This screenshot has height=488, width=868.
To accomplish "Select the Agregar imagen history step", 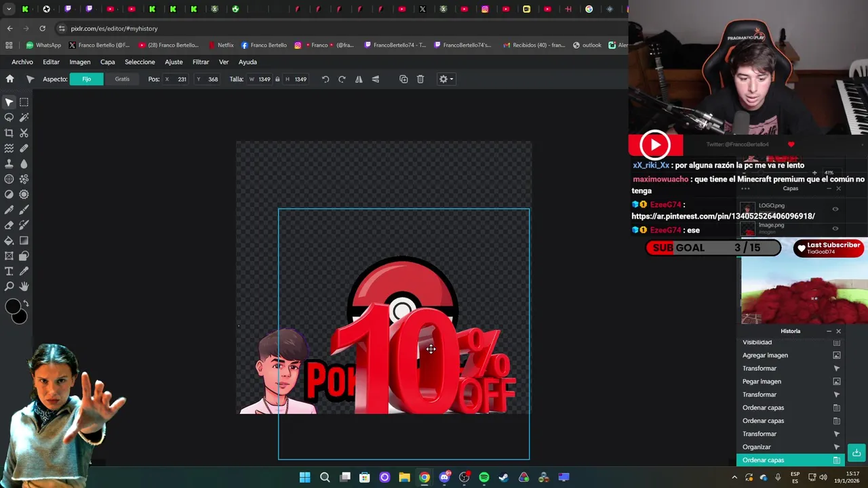I will point(790,355).
